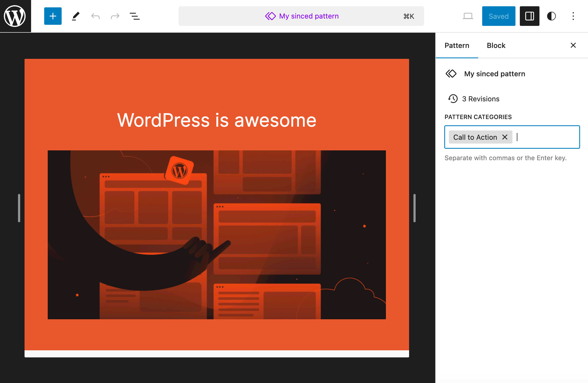Open the 3 Revisions link

point(480,99)
